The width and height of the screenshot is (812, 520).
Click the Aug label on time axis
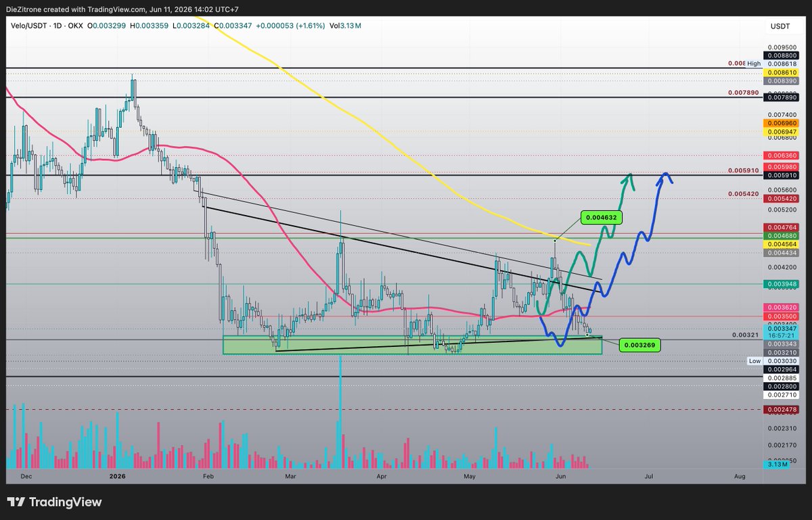coord(740,477)
